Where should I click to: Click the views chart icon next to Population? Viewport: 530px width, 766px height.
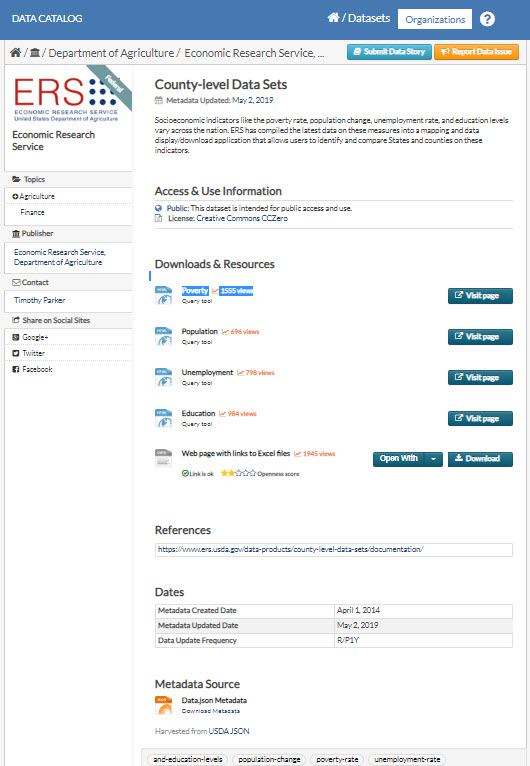[225, 332]
